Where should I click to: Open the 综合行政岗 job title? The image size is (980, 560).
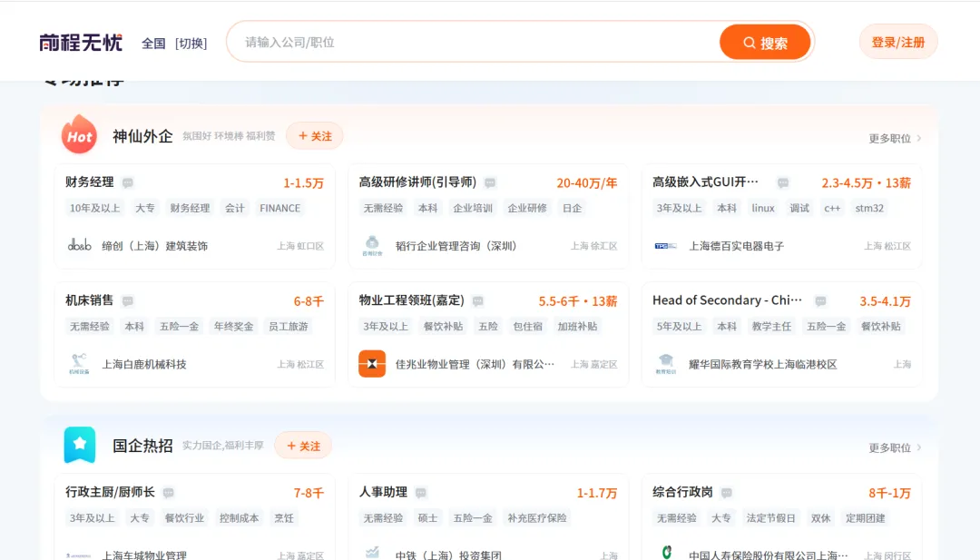coord(682,492)
